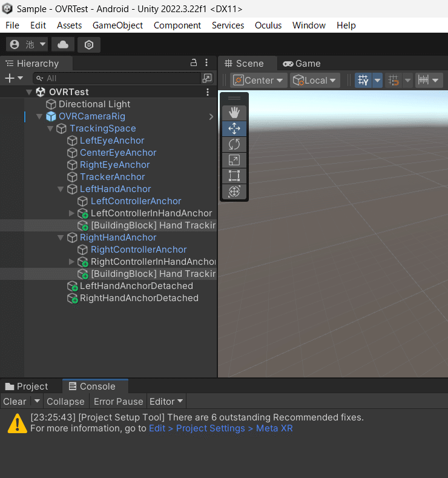448x478 pixels.
Task: Collapse LeftHandAnchor children
Action: [x=61, y=189]
